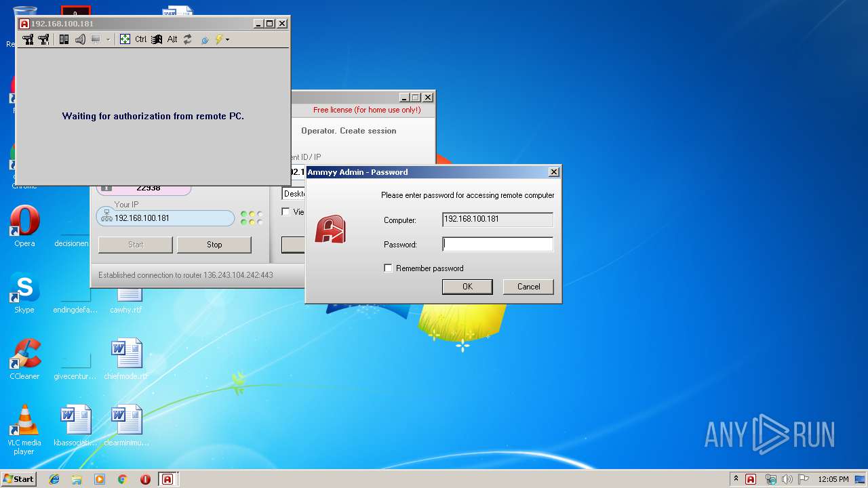Click the lightning bolt speed icon
The height and width of the screenshot is (488, 868).
218,39
